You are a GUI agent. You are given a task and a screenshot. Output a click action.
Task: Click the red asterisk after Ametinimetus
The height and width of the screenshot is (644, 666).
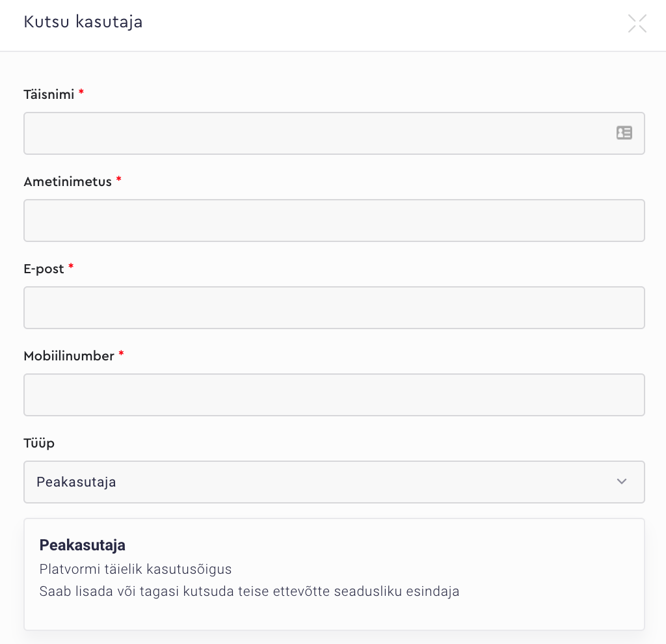pos(118,180)
